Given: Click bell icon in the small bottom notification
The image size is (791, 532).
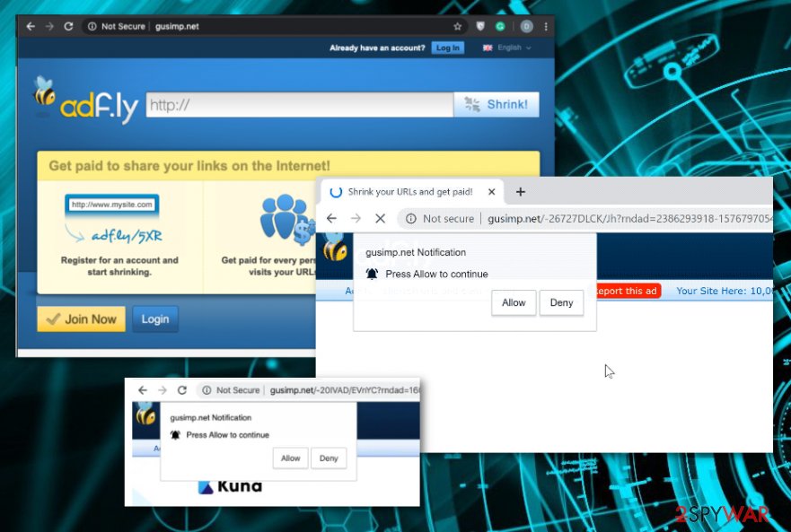Looking at the screenshot, I should pyautogui.click(x=175, y=435).
